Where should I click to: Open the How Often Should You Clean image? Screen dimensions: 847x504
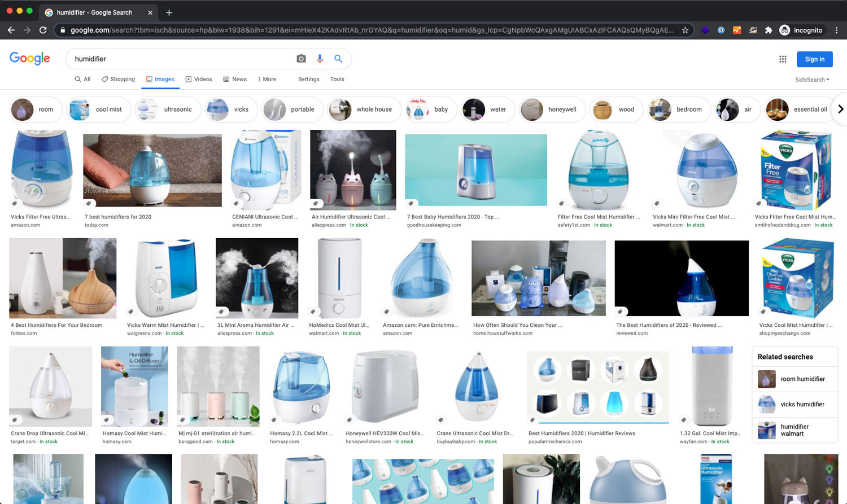click(539, 278)
